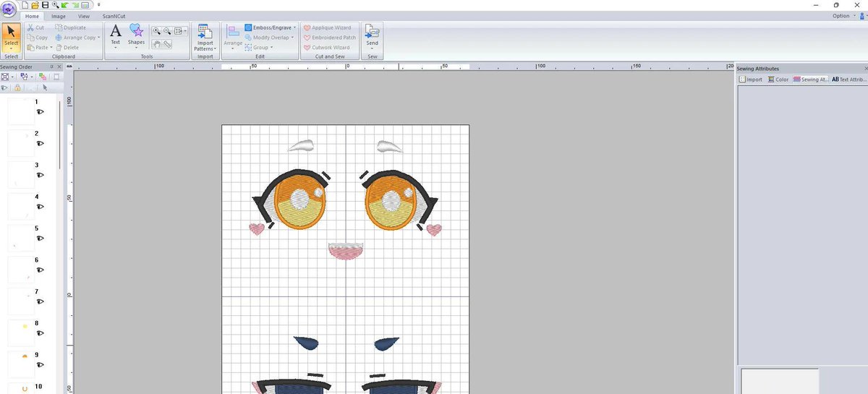Click the first icon on the Sewing Order toolbar
The image size is (868, 394).
tap(6, 77)
